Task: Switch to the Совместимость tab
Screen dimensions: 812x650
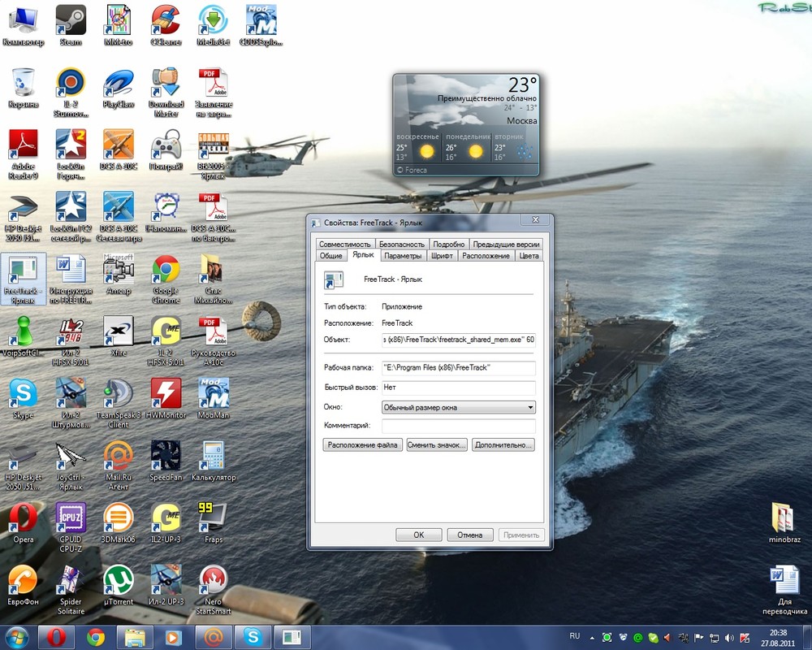Action: click(x=344, y=244)
